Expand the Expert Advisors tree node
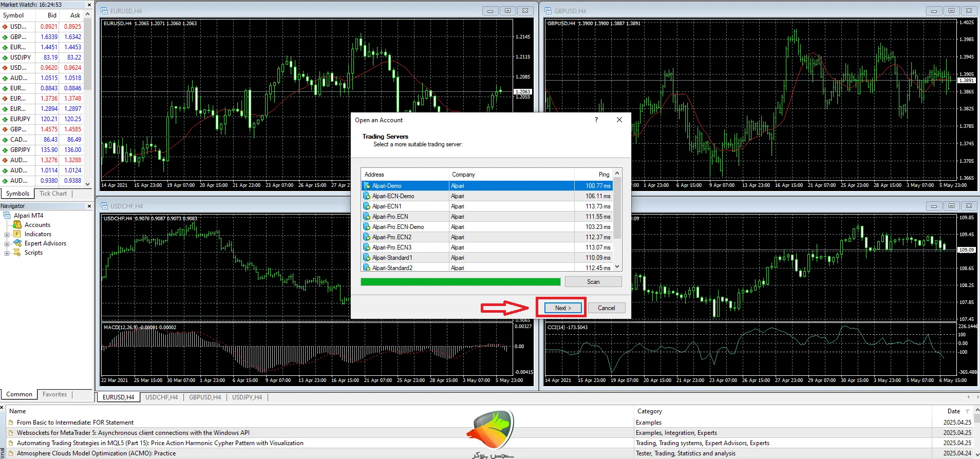 (x=7, y=244)
